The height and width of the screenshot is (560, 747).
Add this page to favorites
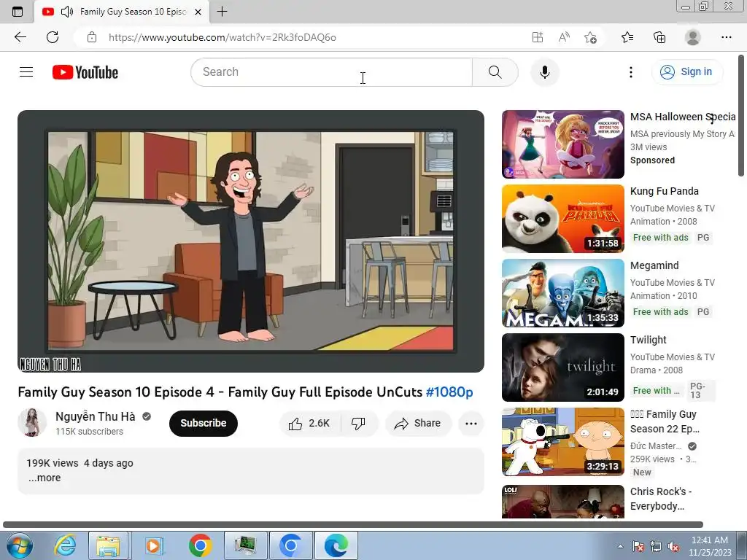click(x=590, y=37)
